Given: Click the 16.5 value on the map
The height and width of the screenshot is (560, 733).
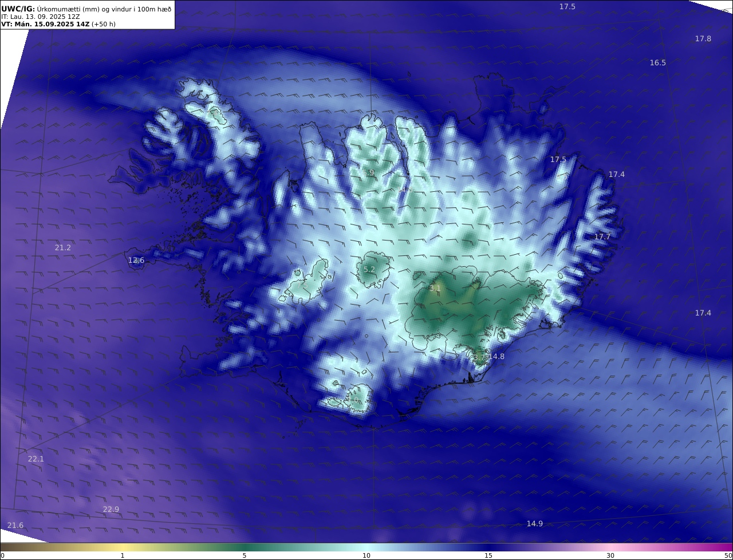Looking at the screenshot, I should 658,63.
